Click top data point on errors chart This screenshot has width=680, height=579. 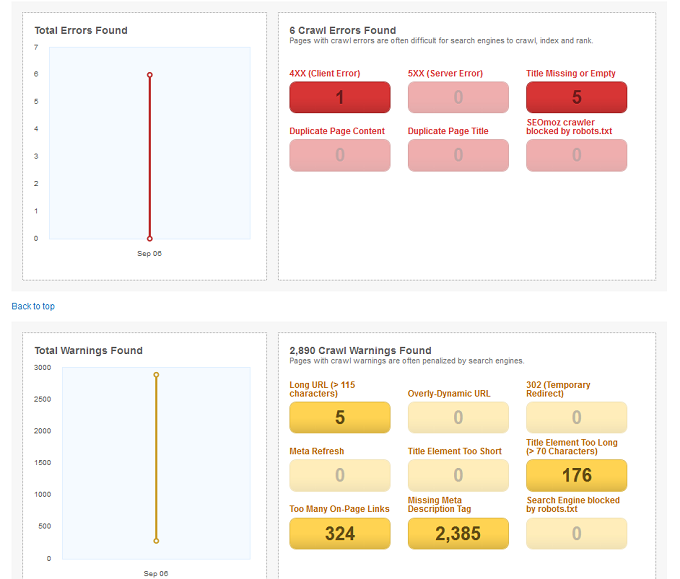point(150,75)
